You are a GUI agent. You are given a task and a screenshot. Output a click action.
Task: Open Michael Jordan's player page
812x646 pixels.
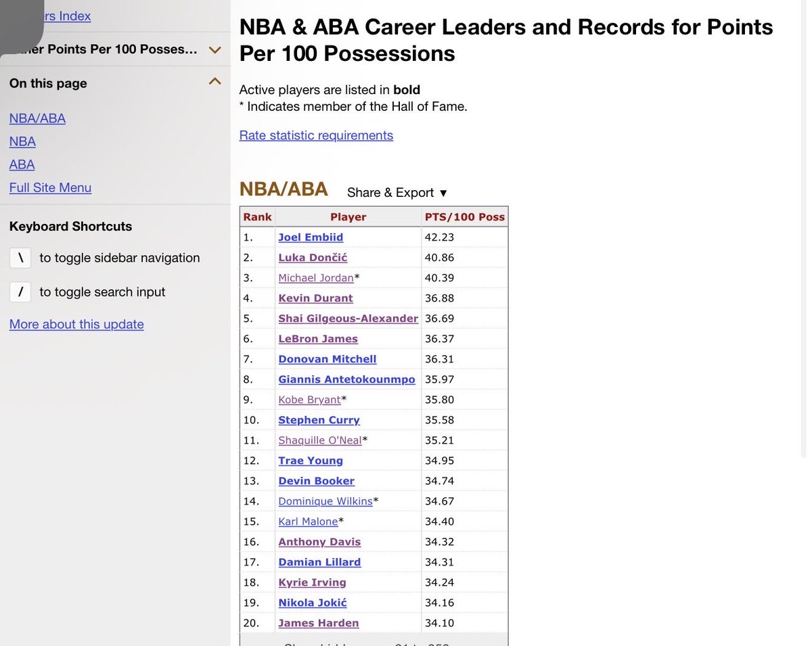pyautogui.click(x=316, y=278)
